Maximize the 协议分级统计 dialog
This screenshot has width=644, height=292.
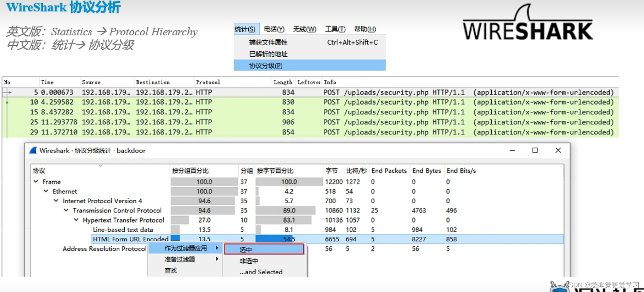pyautogui.click(x=535, y=150)
